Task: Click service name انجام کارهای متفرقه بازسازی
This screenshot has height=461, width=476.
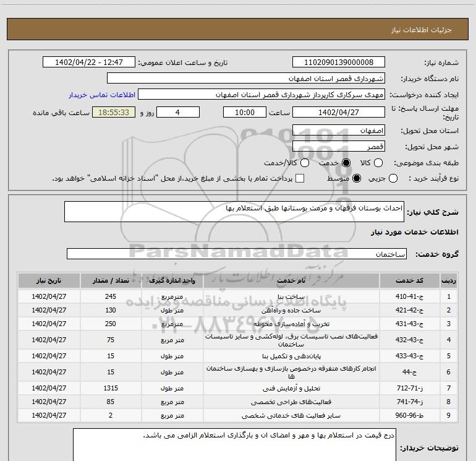Action: [x=291, y=373]
